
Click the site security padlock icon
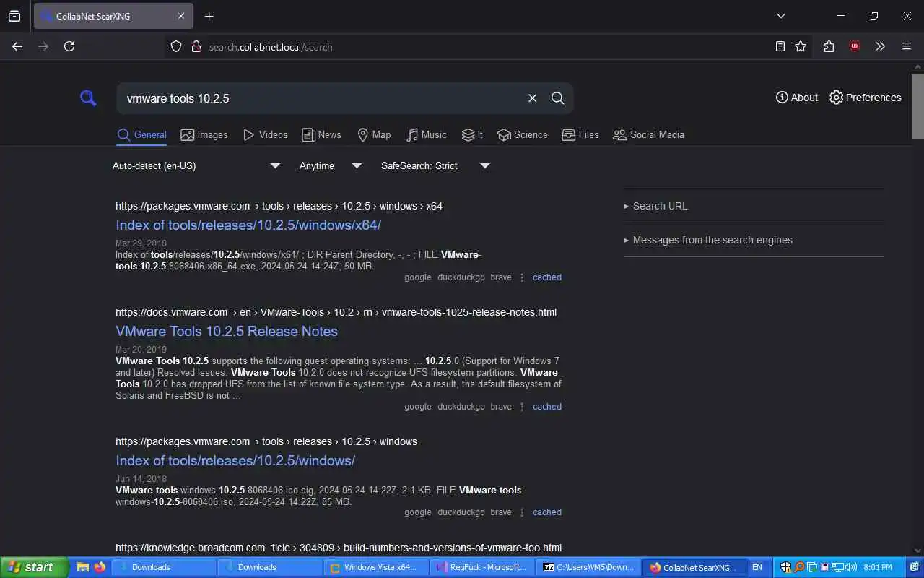[196, 46]
